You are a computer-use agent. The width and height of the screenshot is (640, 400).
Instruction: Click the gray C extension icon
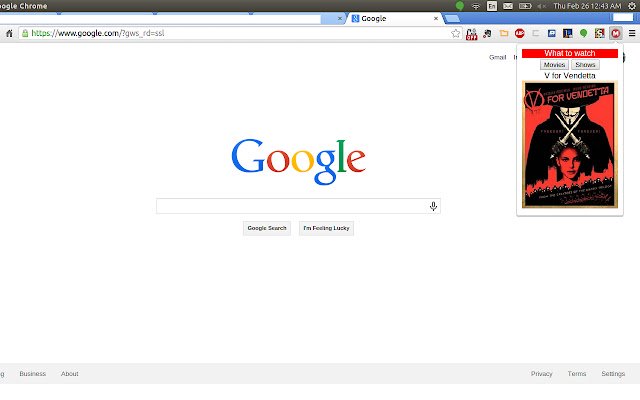(x=536, y=33)
